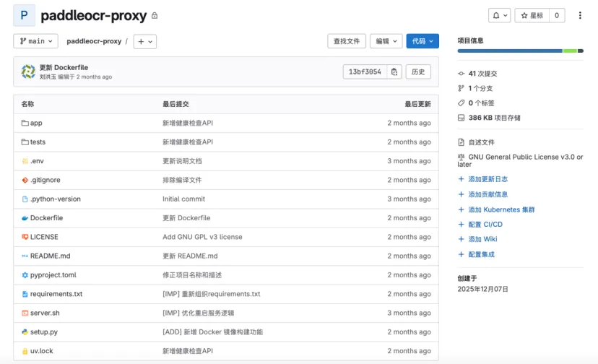Open commit '排除编译文件'

182,180
